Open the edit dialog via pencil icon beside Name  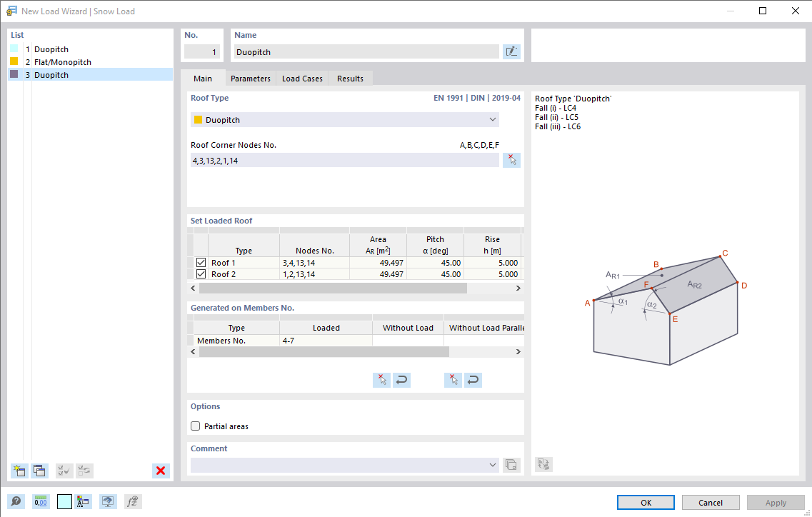click(x=511, y=51)
